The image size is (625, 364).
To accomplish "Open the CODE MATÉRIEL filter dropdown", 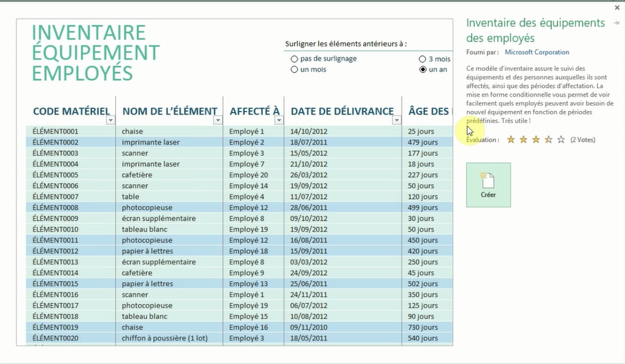I will (x=110, y=120).
